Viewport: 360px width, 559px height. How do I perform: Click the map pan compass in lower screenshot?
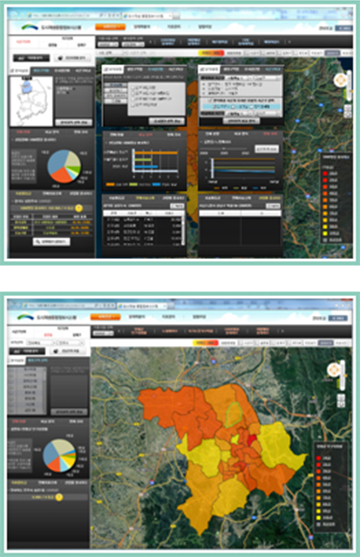tap(334, 370)
